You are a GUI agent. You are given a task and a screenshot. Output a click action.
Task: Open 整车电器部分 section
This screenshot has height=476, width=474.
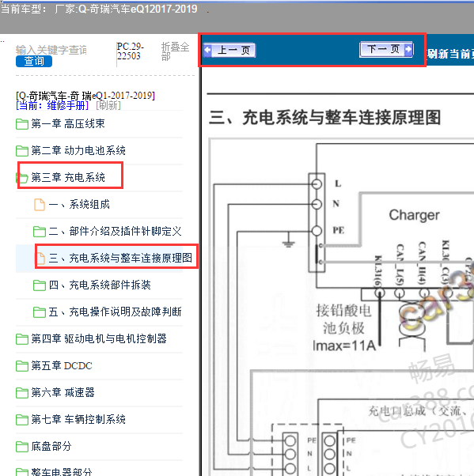pos(62,471)
